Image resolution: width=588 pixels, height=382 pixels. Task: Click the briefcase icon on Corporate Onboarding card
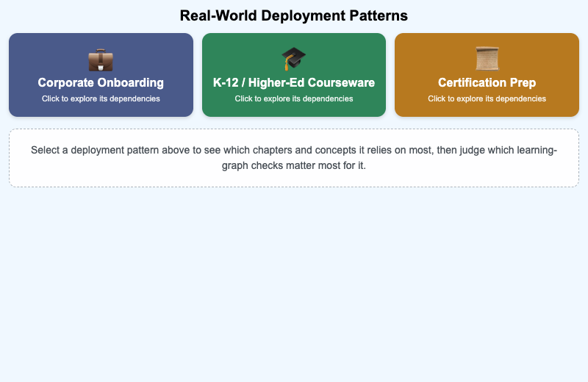click(101, 60)
